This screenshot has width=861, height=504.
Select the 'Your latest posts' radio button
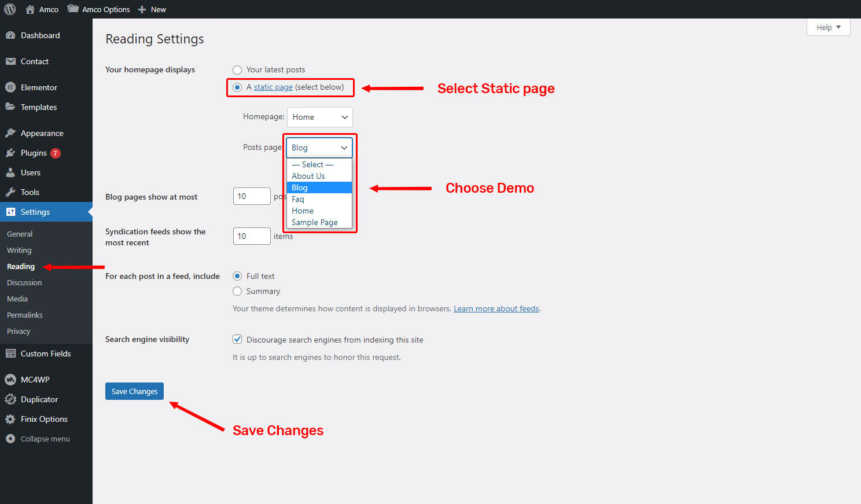[x=237, y=70]
